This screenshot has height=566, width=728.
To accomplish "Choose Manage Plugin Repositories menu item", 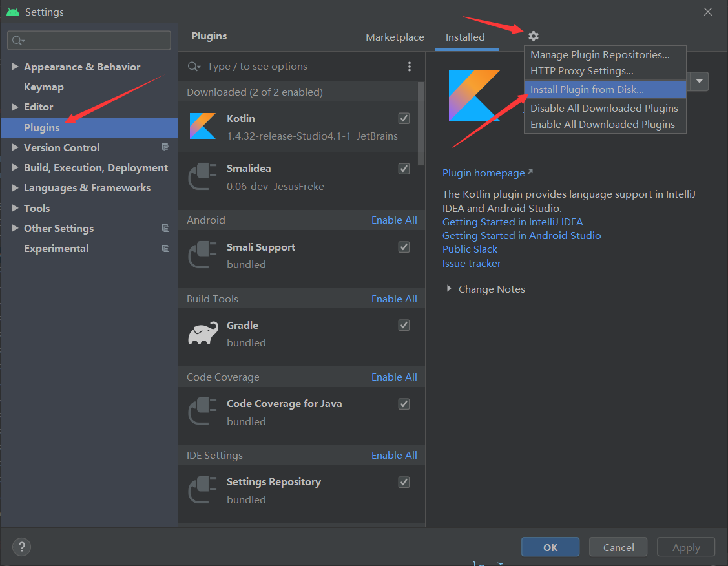I will pos(605,55).
